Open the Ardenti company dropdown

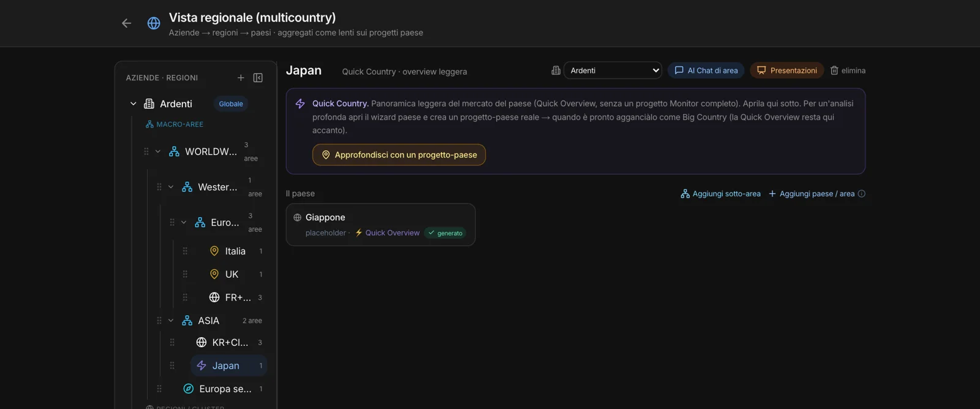(612, 71)
